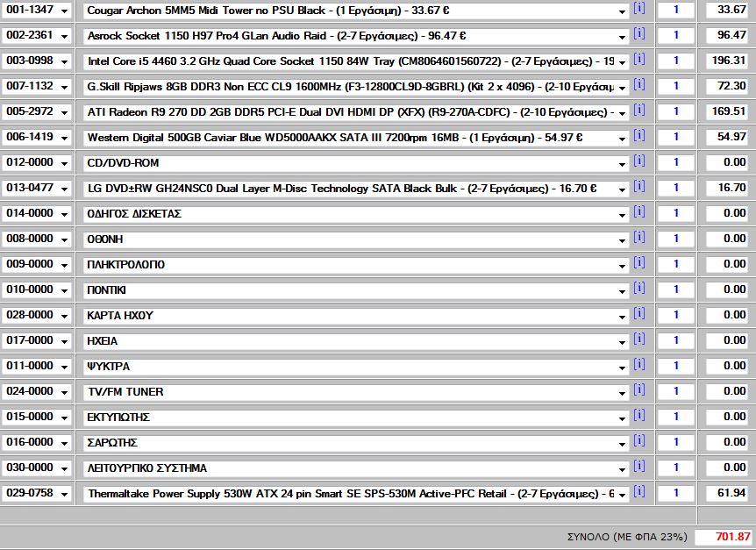Select the 61.94 price field
Viewport: 756px width, 550px height.
tap(727, 494)
